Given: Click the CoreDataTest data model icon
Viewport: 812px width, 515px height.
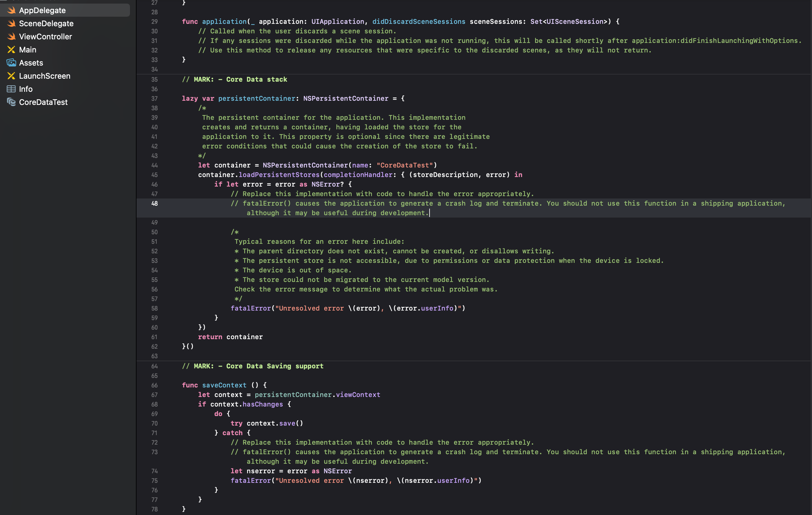Looking at the screenshot, I should (11, 102).
